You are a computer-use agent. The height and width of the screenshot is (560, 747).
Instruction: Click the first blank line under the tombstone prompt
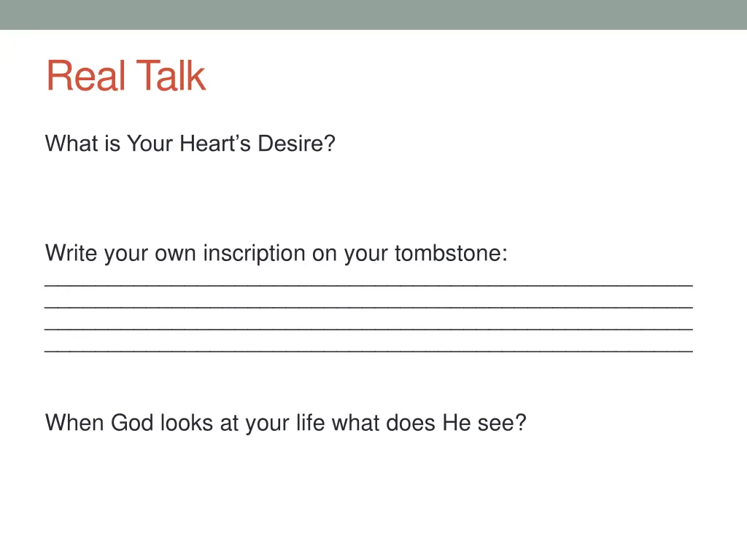[368, 285]
